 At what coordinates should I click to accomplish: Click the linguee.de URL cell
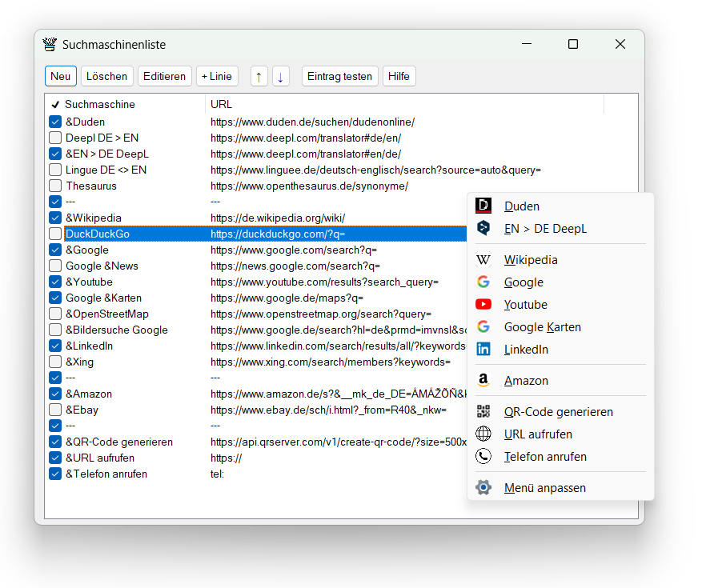[x=375, y=170]
